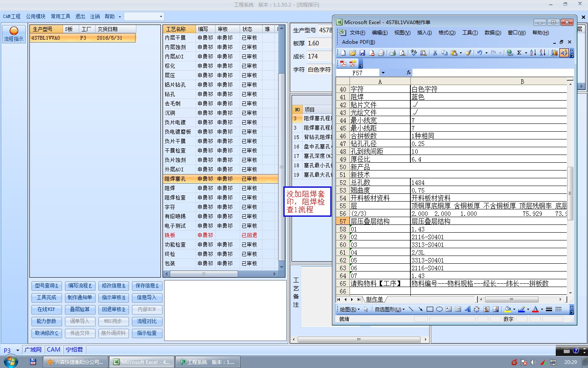Screen dimensions: 588x368
Task: Click the Sort Ascending A-Z icon
Action: click(x=533, y=53)
